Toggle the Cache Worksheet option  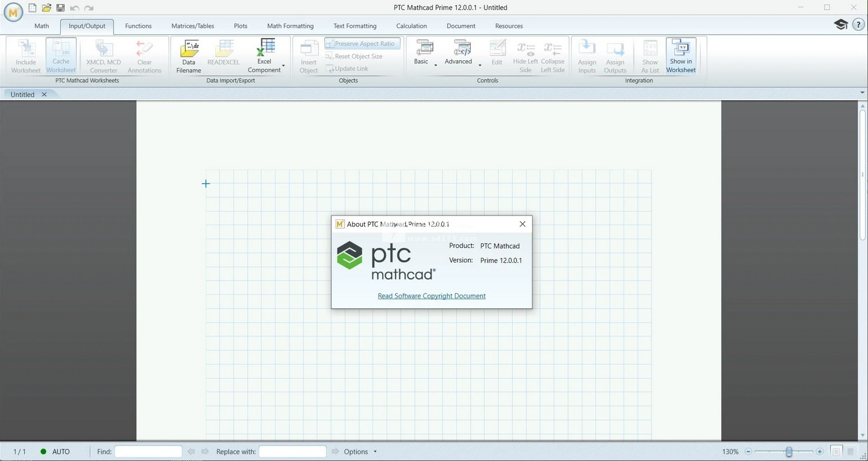[x=61, y=56]
